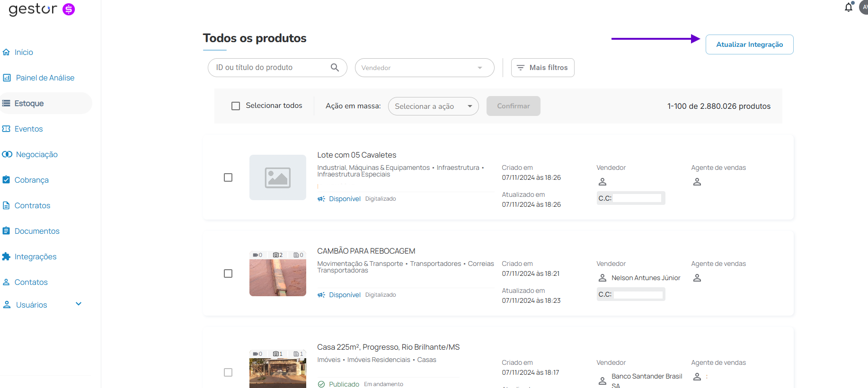This screenshot has width=868, height=388.
Task: Click the Início home icon
Action: [x=6, y=52]
